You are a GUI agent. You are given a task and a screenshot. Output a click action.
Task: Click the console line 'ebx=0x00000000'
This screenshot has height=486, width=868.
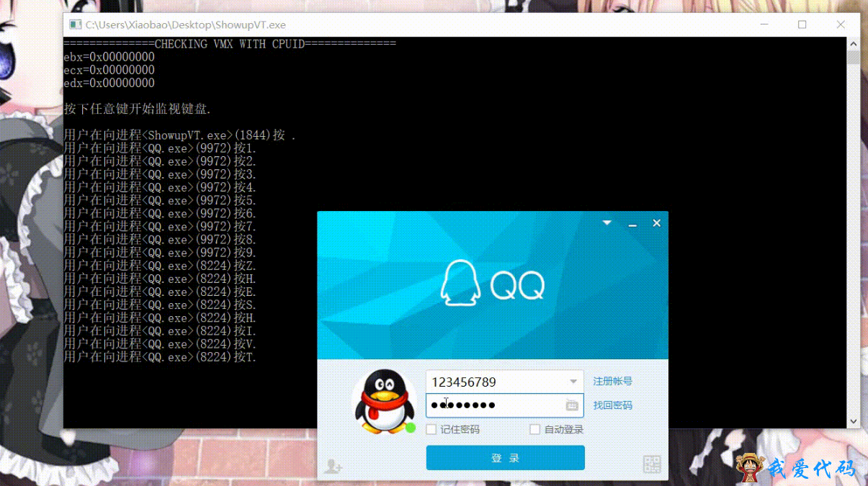[109, 57]
